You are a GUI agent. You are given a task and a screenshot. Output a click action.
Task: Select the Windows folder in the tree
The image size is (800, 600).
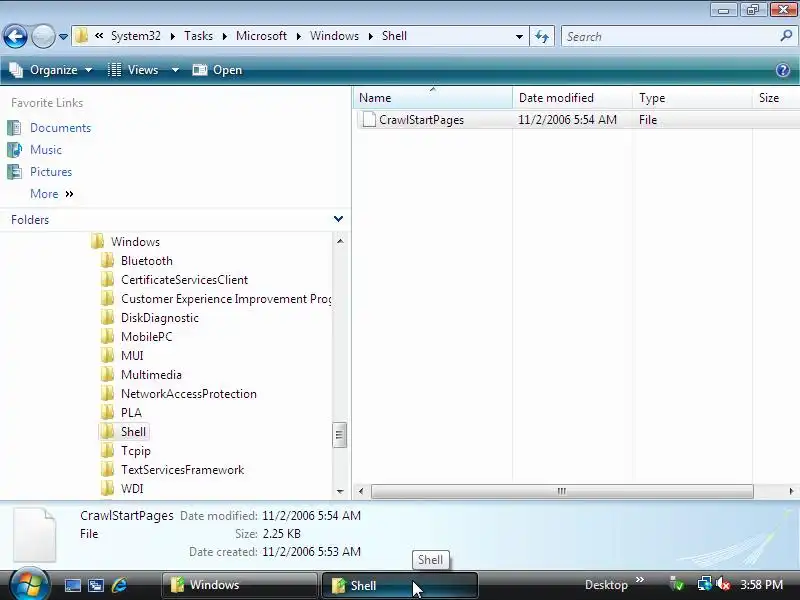point(135,241)
